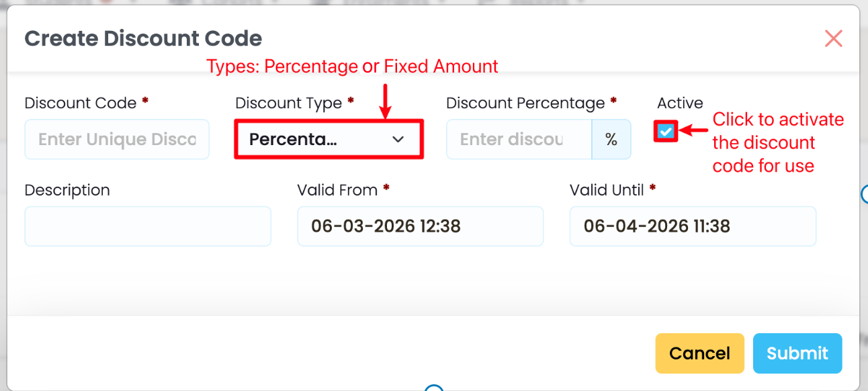Viewport: 868px width, 391px height.
Task: Click the Valid From field label
Action: tap(337, 190)
